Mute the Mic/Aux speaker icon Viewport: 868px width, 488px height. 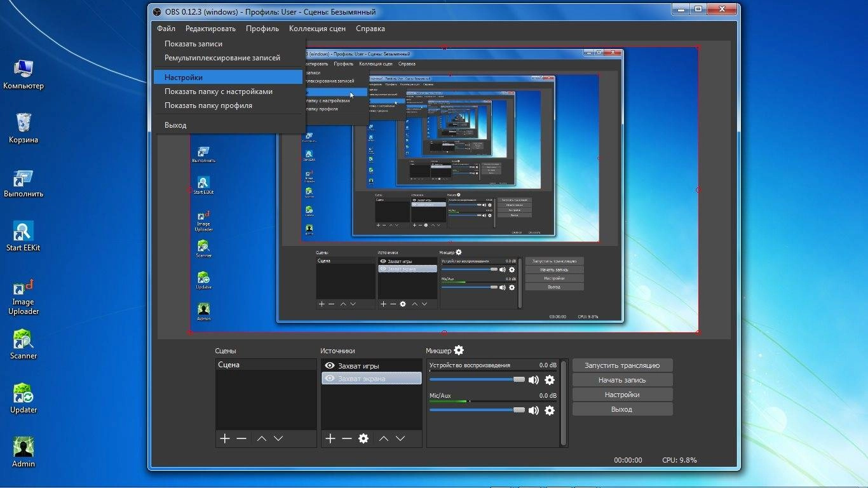[x=534, y=410]
